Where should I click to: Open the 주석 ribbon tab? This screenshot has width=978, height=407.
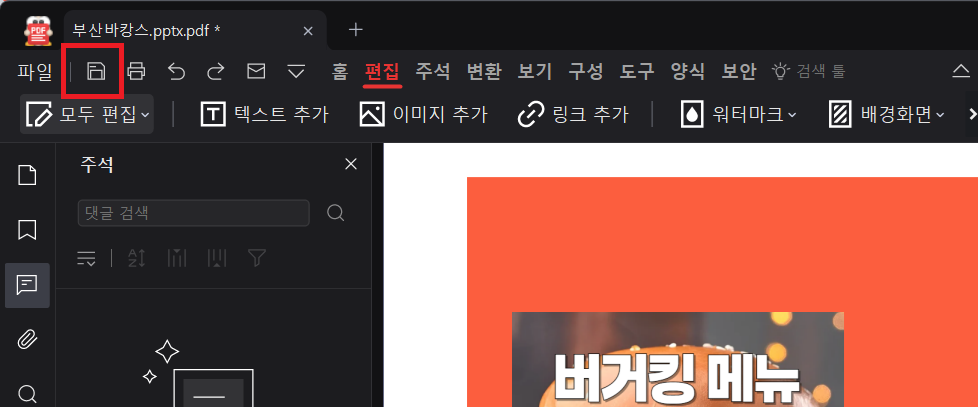coord(433,72)
